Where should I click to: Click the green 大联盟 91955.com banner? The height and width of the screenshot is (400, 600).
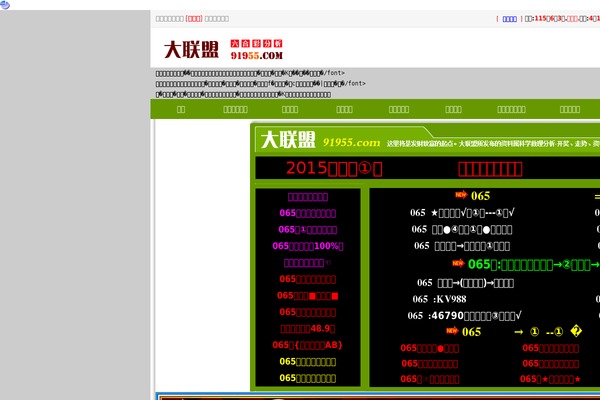click(x=427, y=139)
